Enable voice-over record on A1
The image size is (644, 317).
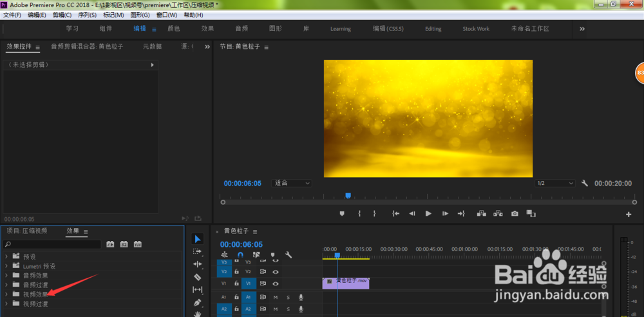pyautogui.click(x=301, y=297)
